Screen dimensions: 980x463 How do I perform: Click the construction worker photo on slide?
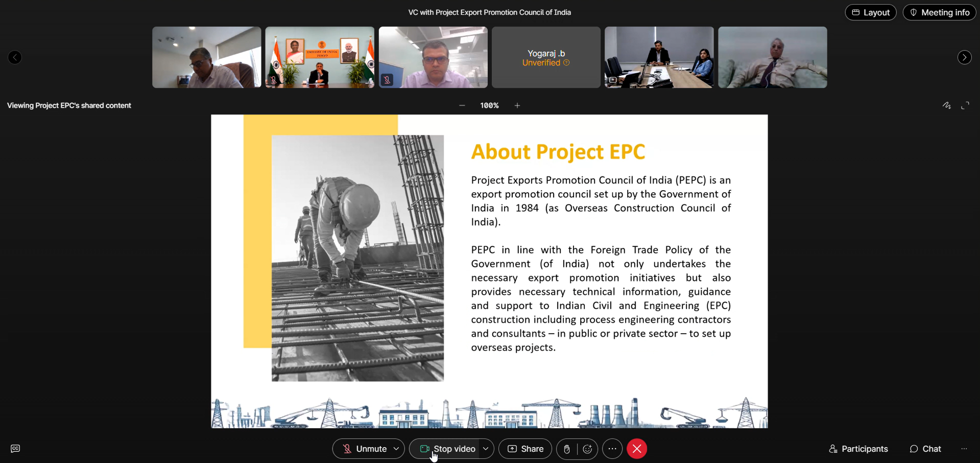(357, 258)
